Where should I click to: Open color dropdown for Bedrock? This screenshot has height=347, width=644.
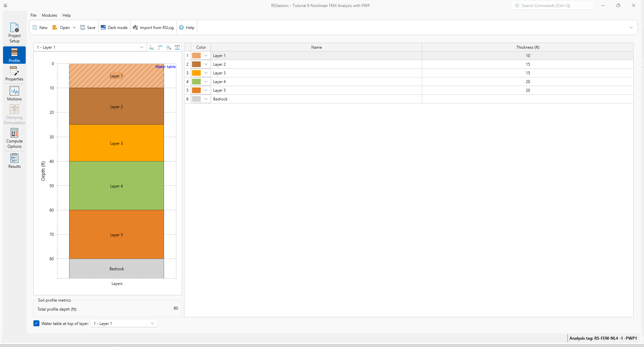pyautogui.click(x=206, y=99)
